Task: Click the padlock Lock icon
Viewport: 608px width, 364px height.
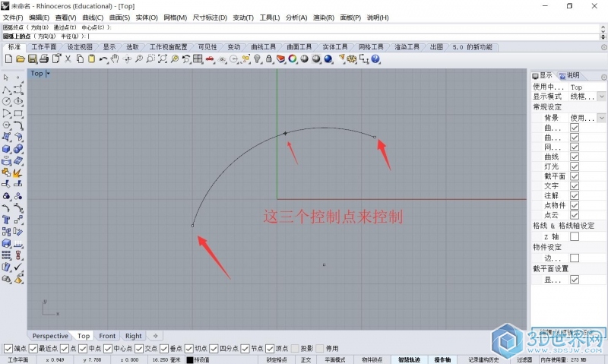Action: tap(269, 59)
